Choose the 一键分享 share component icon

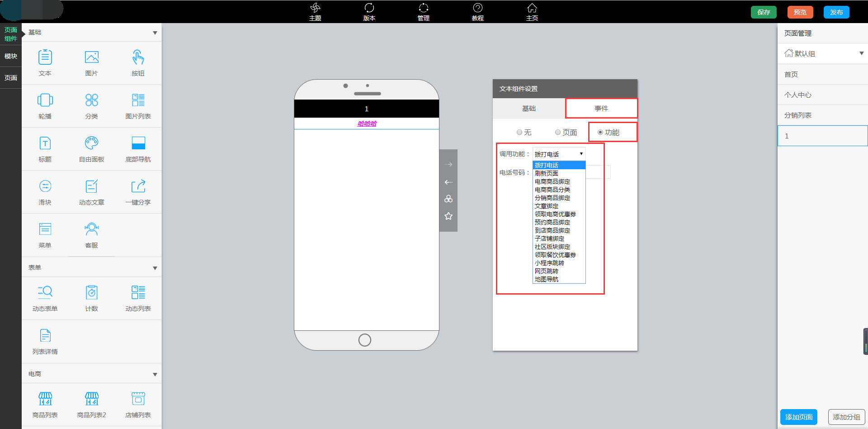tap(138, 186)
